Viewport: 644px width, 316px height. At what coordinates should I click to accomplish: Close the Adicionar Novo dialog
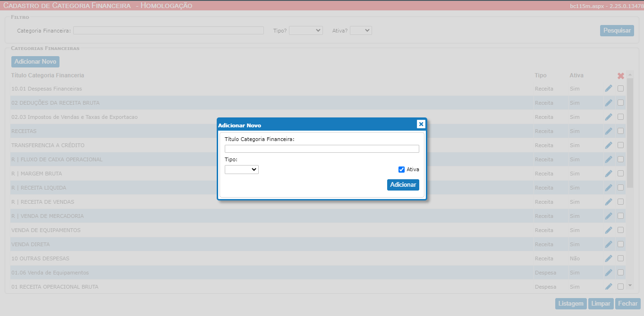point(421,124)
